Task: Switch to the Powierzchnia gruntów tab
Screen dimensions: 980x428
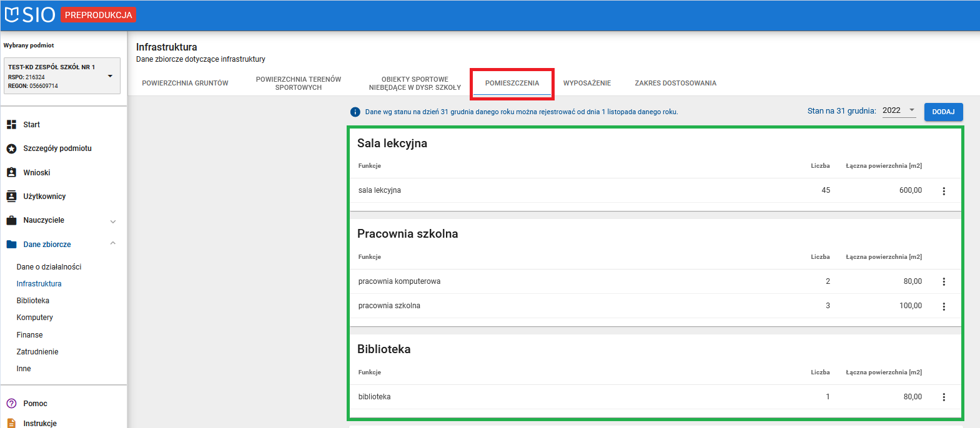Action: [x=185, y=83]
